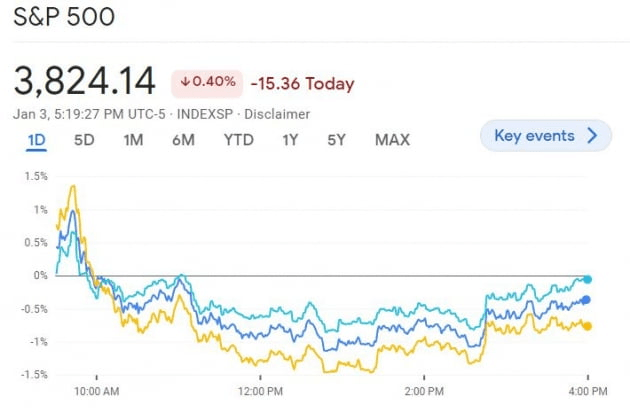The image size is (630, 412).
Task: Click the blue endpoint dot on the chart
Action: point(586,300)
